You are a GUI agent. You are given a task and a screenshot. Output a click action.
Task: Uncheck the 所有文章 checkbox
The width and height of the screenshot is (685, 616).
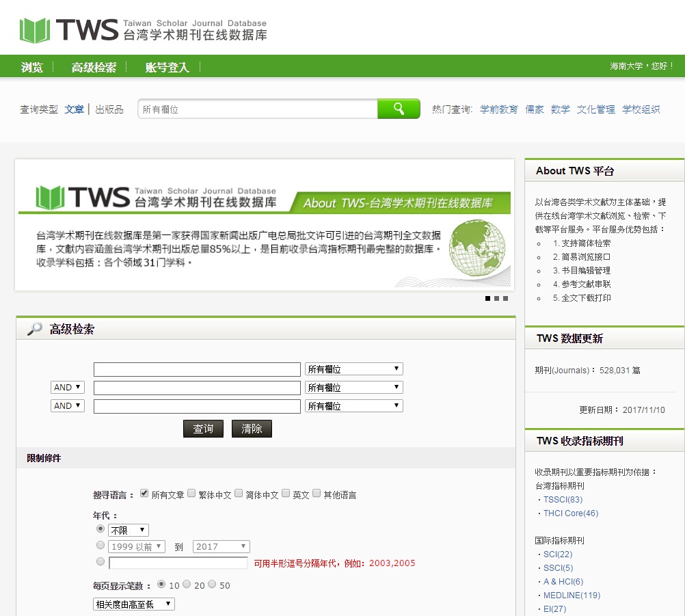pos(144,493)
